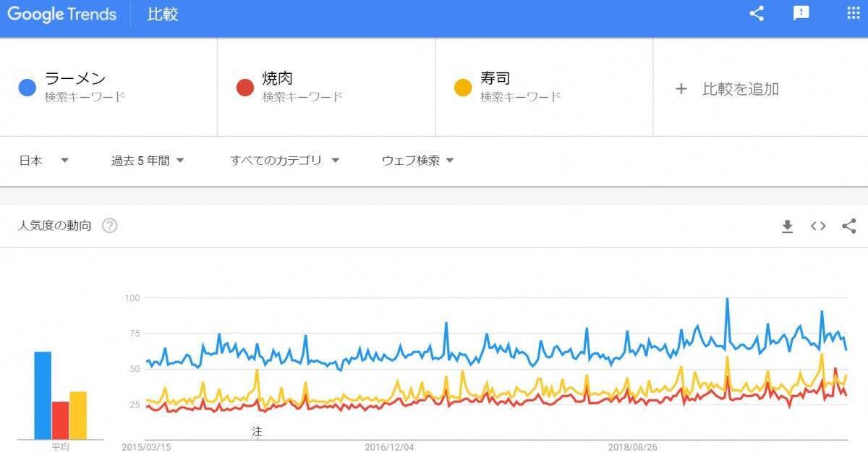868x453 pixels.
Task: Click the blue ラーメン color dot
Action: click(x=27, y=88)
